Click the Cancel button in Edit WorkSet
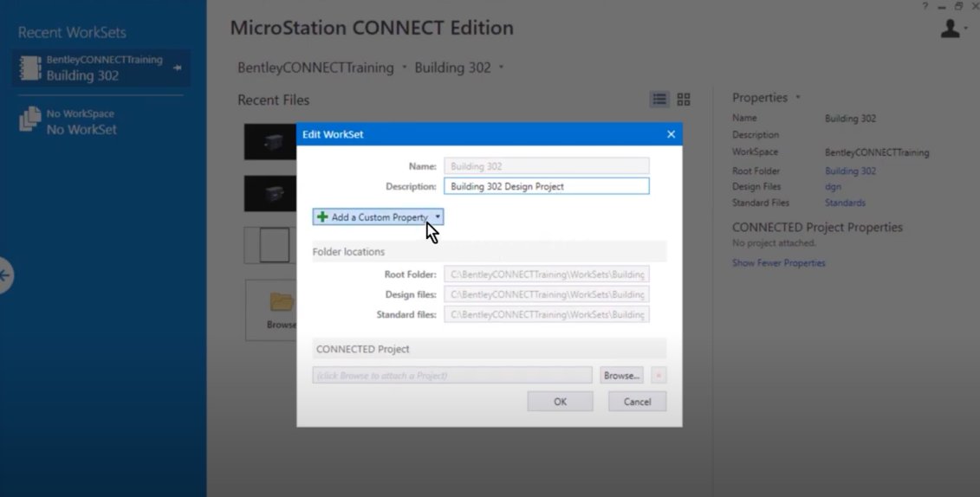 pyautogui.click(x=638, y=402)
